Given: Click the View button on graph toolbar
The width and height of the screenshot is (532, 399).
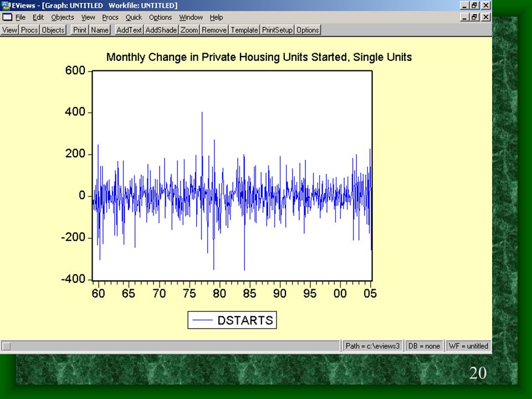Looking at the screenshot, I should coord(9,30).
